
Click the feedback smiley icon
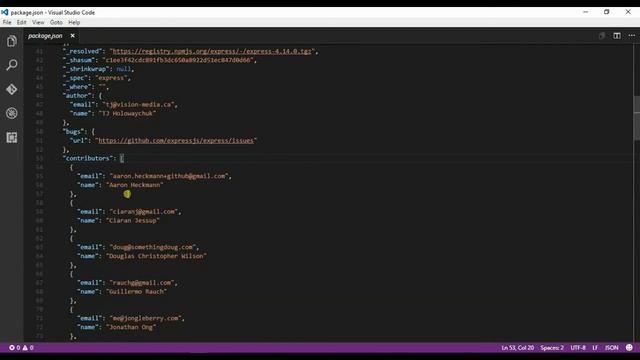pyautogui.click(x=629, y=348)
